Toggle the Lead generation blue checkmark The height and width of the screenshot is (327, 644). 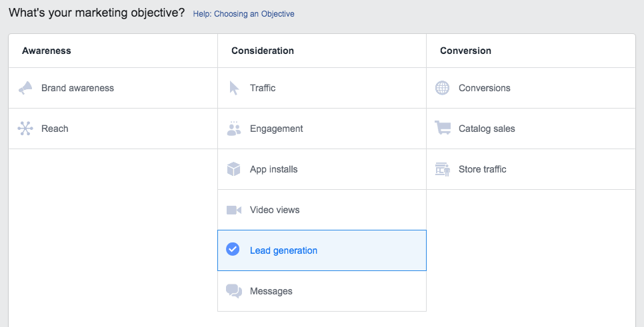(x=233, y=250)
